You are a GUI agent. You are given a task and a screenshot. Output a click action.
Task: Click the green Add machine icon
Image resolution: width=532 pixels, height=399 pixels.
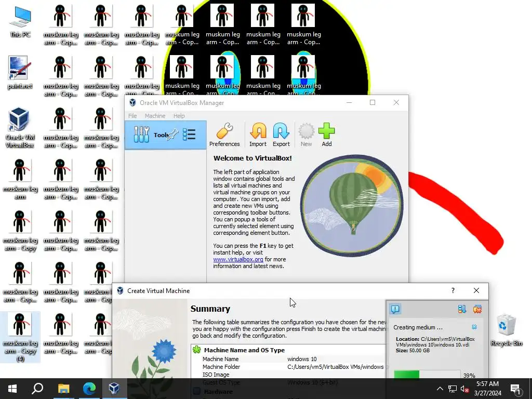pos(326,135)
